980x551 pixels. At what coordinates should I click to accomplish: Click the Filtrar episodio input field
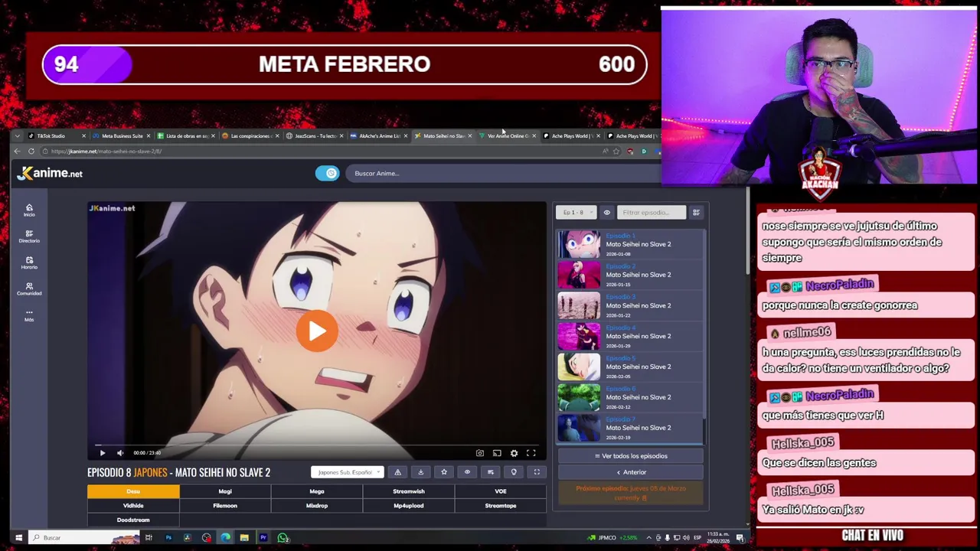click(652, 213)
